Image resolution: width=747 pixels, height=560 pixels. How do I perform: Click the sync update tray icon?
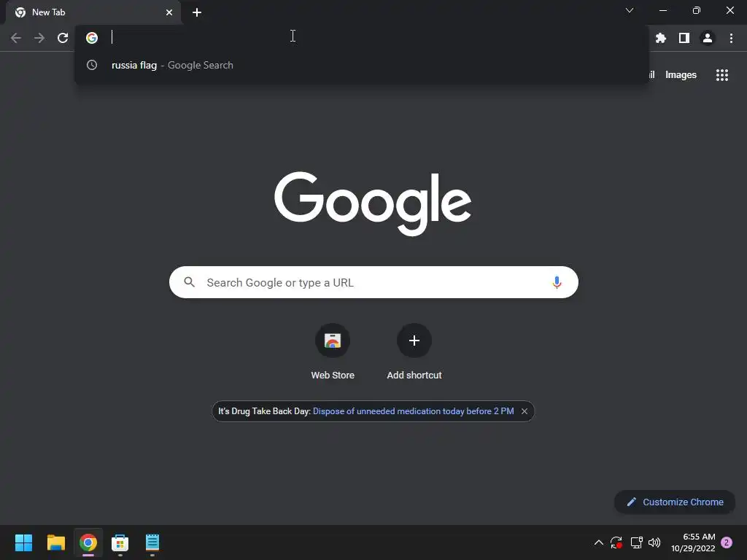click(x=616, y=542)
